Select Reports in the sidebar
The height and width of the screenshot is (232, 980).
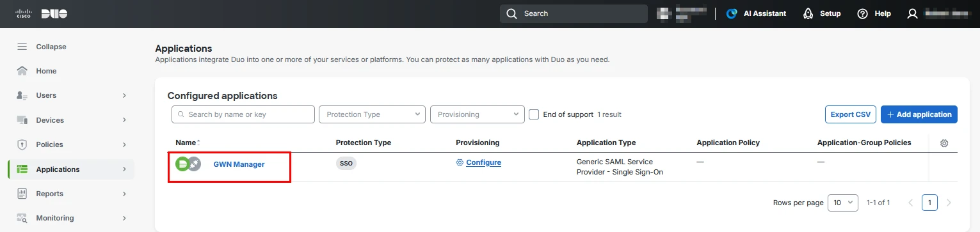49,194
